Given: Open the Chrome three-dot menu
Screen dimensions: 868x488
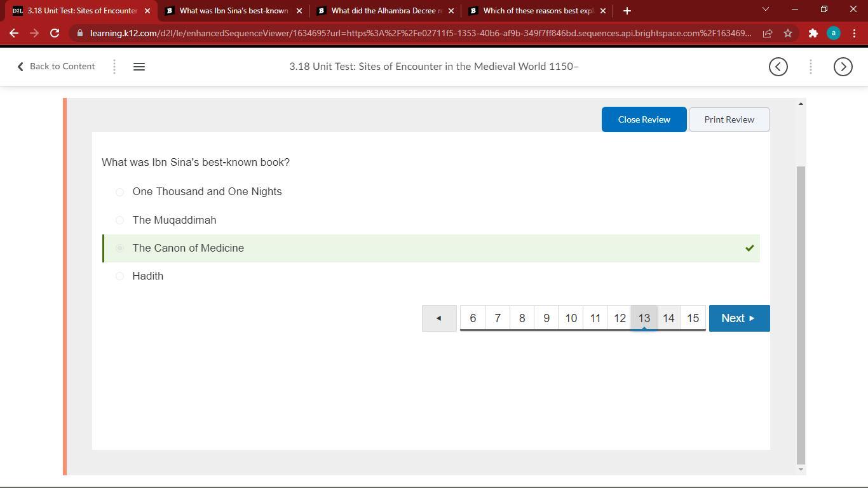Looking at the screenshot, I should click(854, 33).
